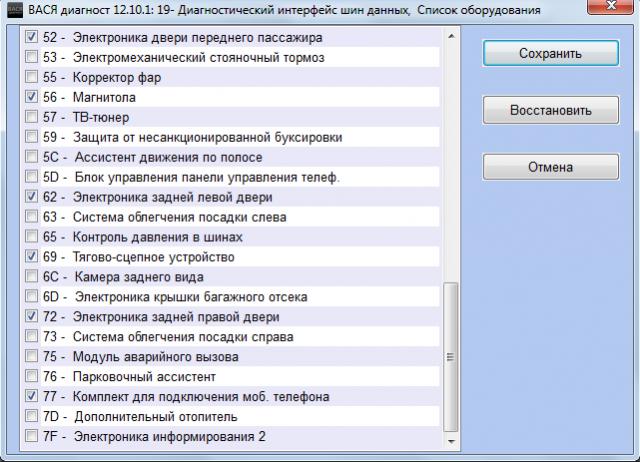Enable 63 Система облегчения посадки слева checkbox

coord(31,217)
